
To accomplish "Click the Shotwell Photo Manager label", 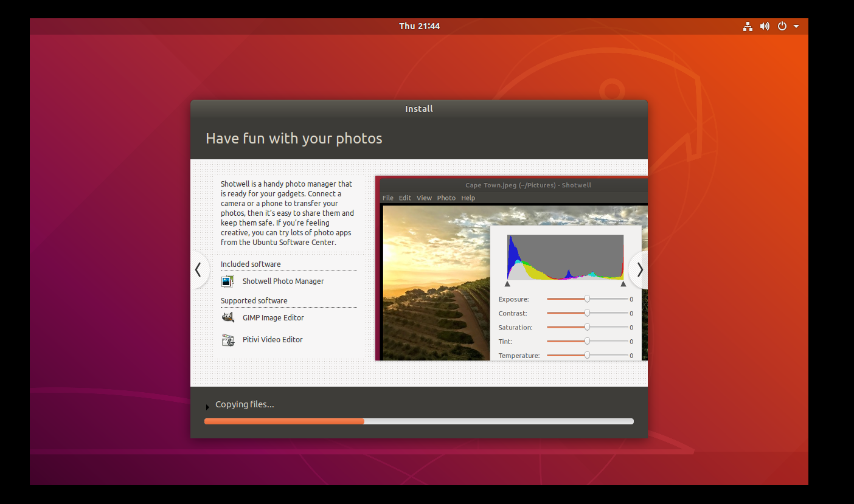I will coord(283,281).
